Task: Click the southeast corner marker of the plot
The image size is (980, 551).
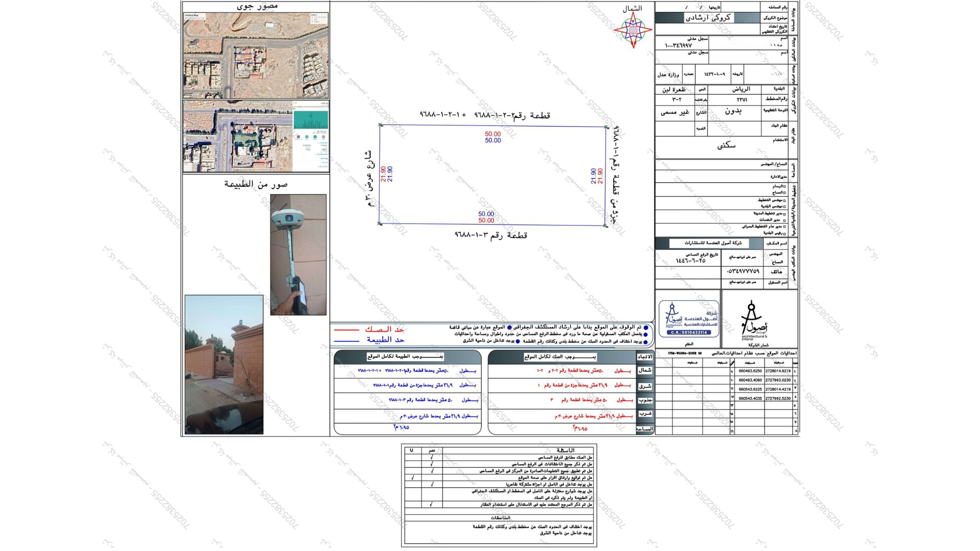Action: (605, 226)
